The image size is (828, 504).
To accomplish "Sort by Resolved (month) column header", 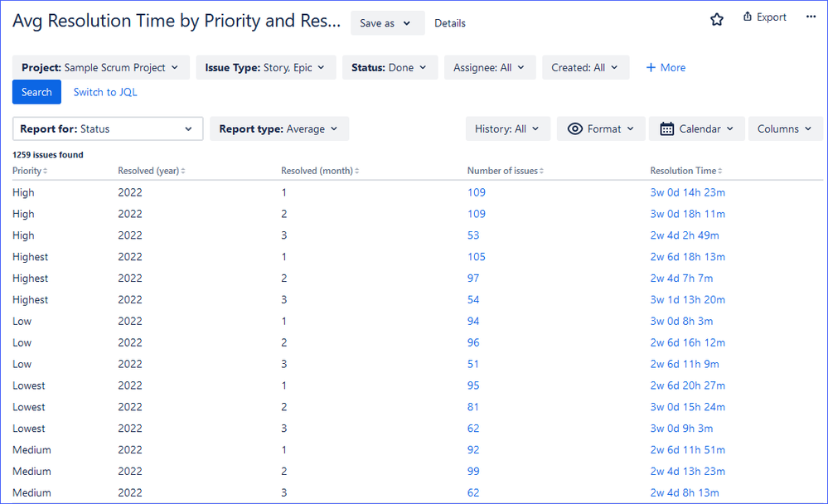I will 320,171.
